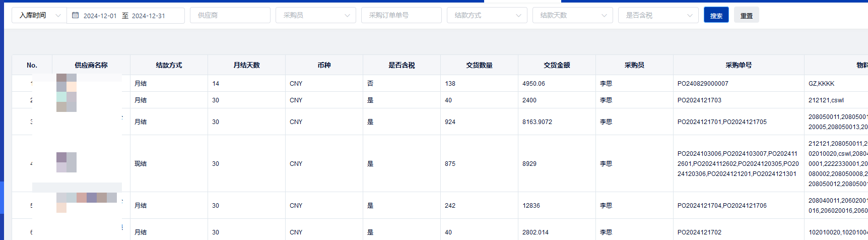868x240 pixels.
Task: Click the start date 2024-12-01
Action: coord(100,16)
